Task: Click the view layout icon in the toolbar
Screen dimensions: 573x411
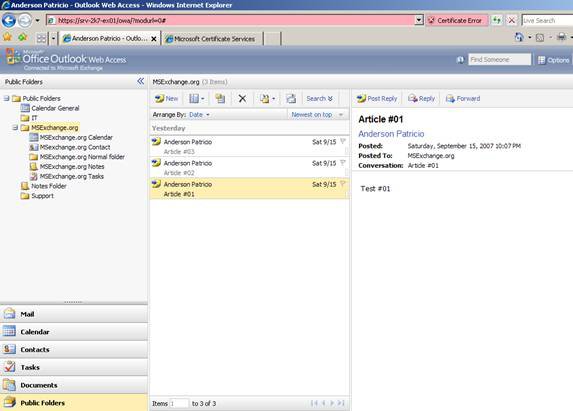Action: pyautogui.click(x=194, y=99)
